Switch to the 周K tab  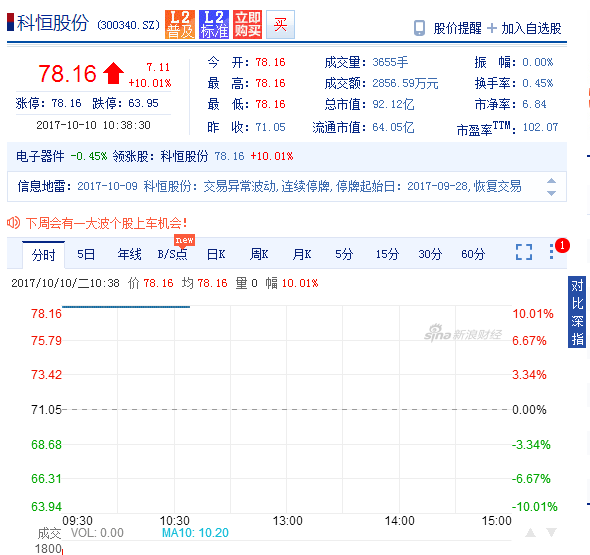(259, 254)
